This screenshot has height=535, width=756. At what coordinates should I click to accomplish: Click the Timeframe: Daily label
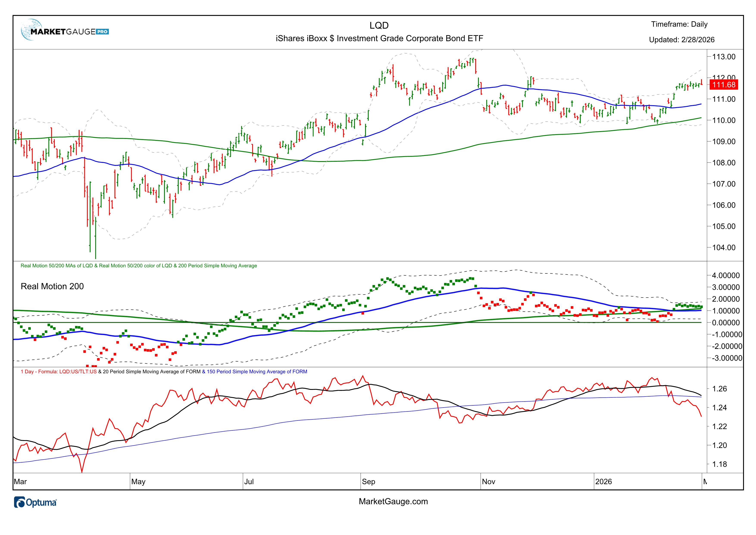[x=679, y=24]
